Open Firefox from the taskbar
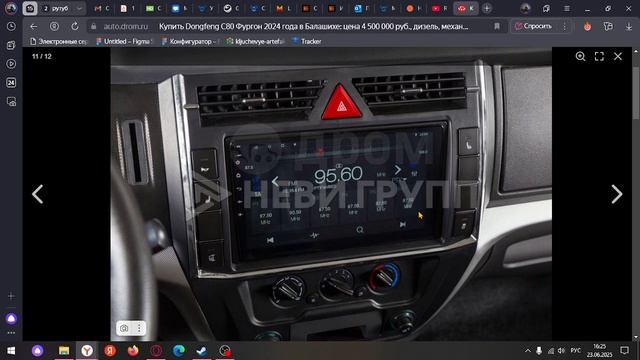640x360 pixels. click(133, 351)
